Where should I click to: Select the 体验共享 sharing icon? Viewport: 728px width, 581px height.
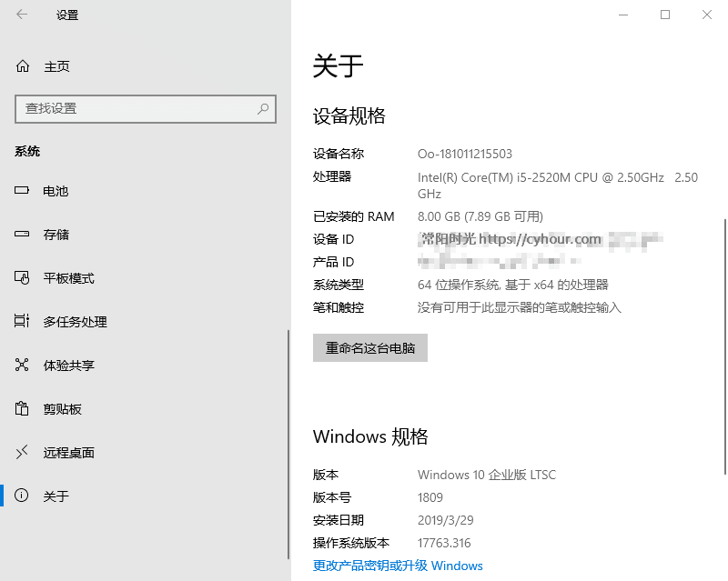click(21, 365)
